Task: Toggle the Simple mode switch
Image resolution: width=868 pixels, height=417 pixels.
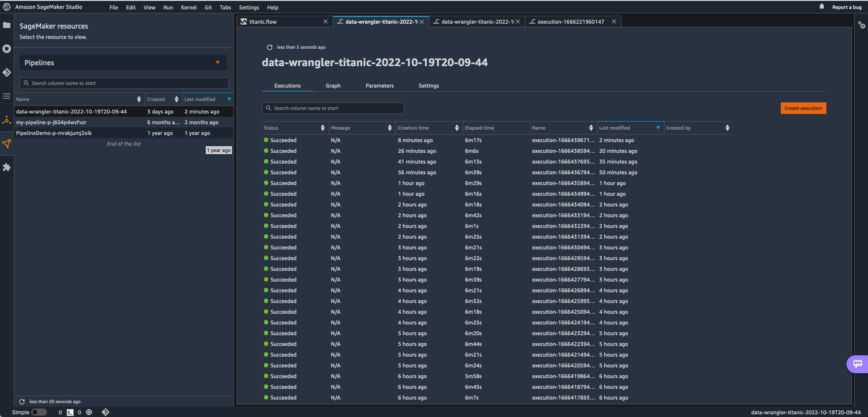Action: [x=39, y=412]
